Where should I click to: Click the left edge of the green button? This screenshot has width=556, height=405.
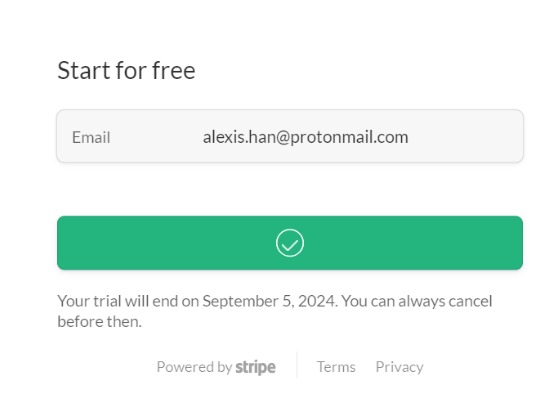[x=62, y=243]
